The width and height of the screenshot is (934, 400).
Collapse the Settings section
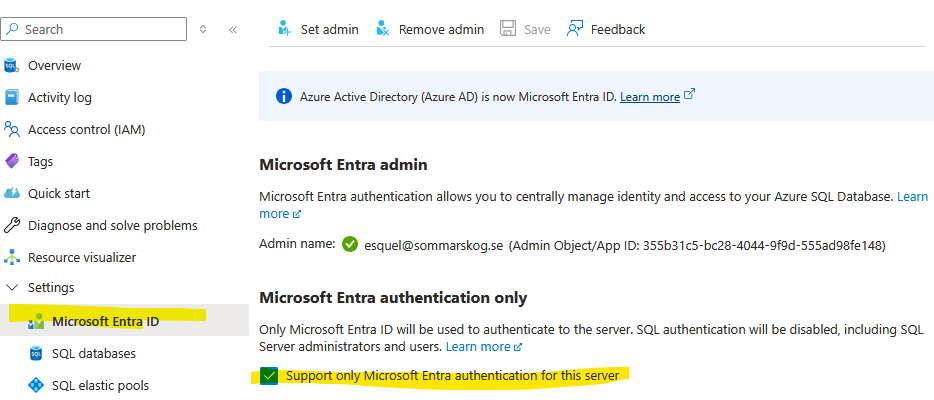(x=12, y=288)
